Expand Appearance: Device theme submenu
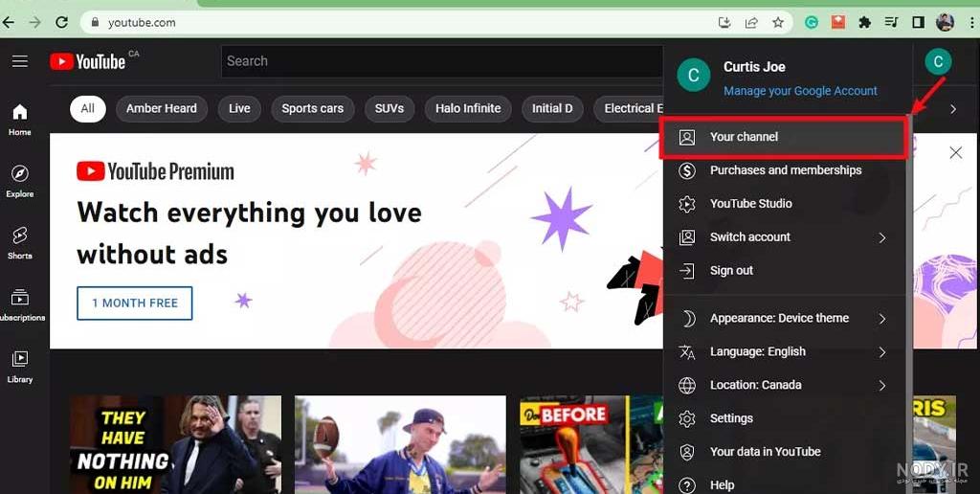The width and height of the screenshot is (980, 494). tap(783, 318)
